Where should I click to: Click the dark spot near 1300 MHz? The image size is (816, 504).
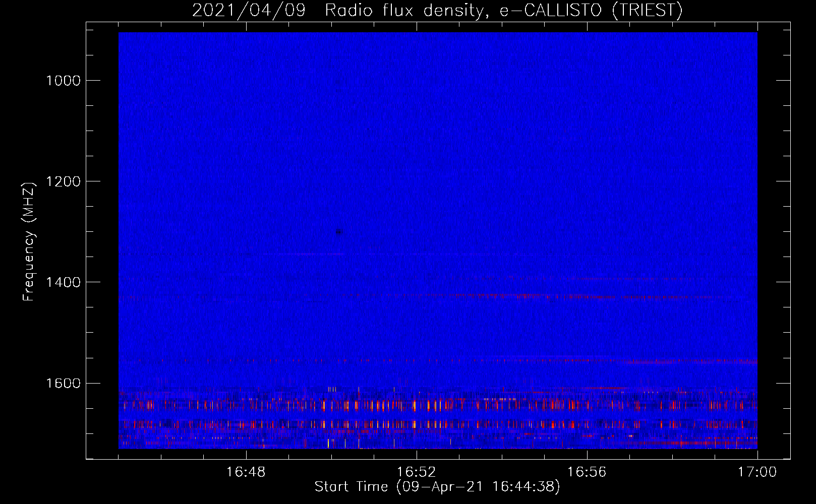339,232
